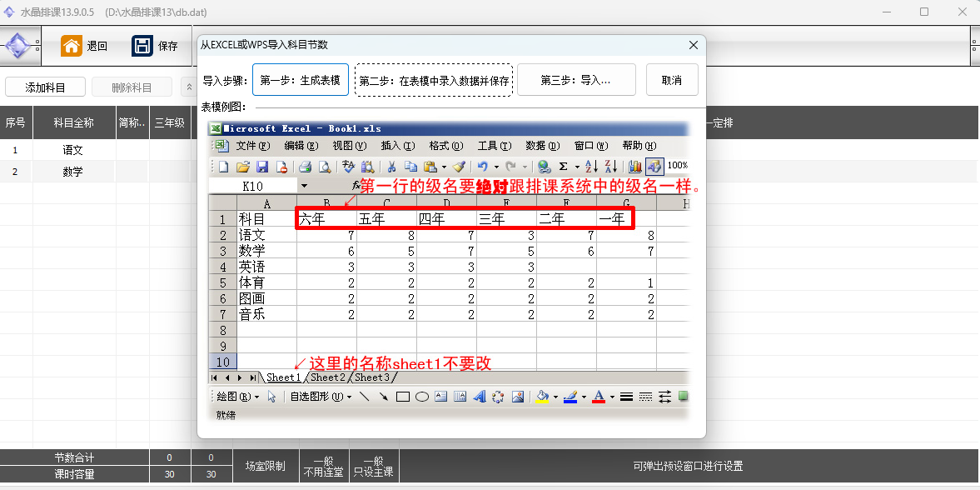Click the 保存 floppy disk icon
This screenshot has height=490, width=980.
tap(142, 46)
